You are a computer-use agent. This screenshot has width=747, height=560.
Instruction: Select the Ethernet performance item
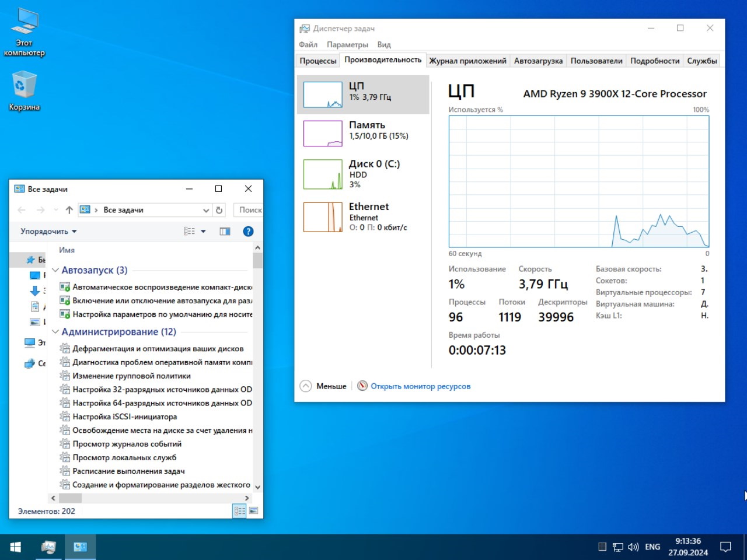pos(363,217)
